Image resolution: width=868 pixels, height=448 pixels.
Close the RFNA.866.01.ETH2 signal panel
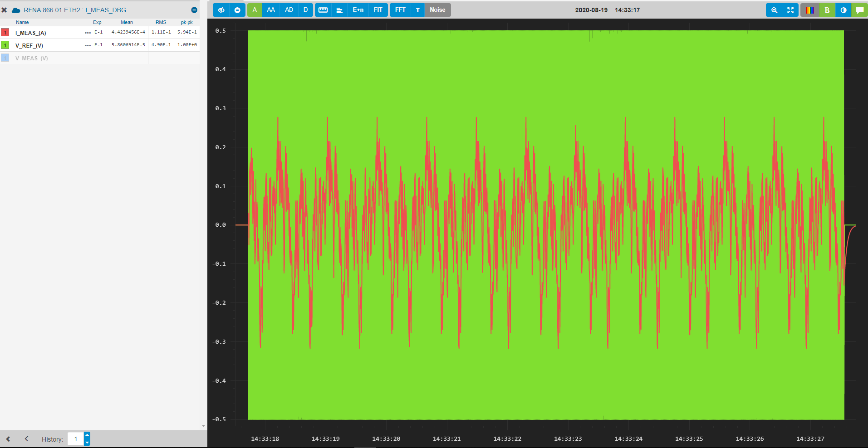click(x=4, y=10)
